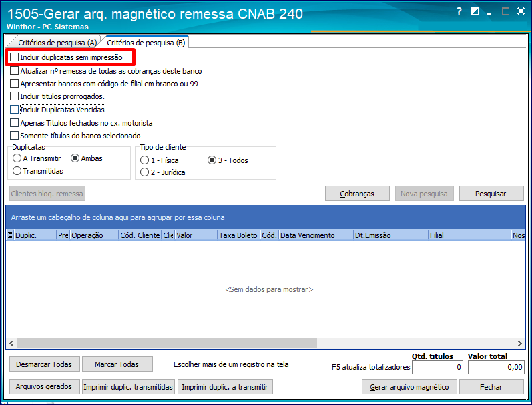Click the Qtd. títulos field
The image size is (532, 405).
(x=437, y=368)
